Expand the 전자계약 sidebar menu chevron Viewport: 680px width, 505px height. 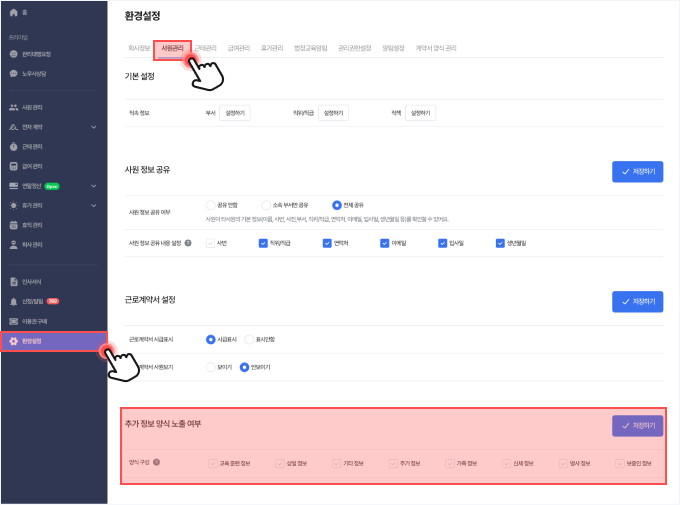(93, 127)
